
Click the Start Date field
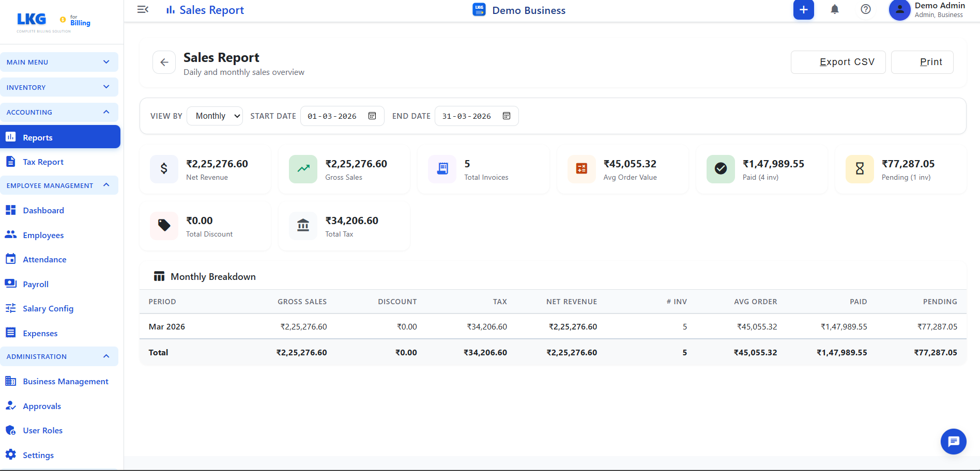[342, 116]
